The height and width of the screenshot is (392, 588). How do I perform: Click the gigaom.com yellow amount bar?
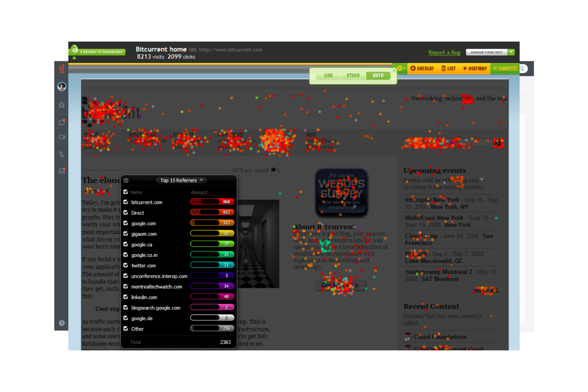(212, 233)
